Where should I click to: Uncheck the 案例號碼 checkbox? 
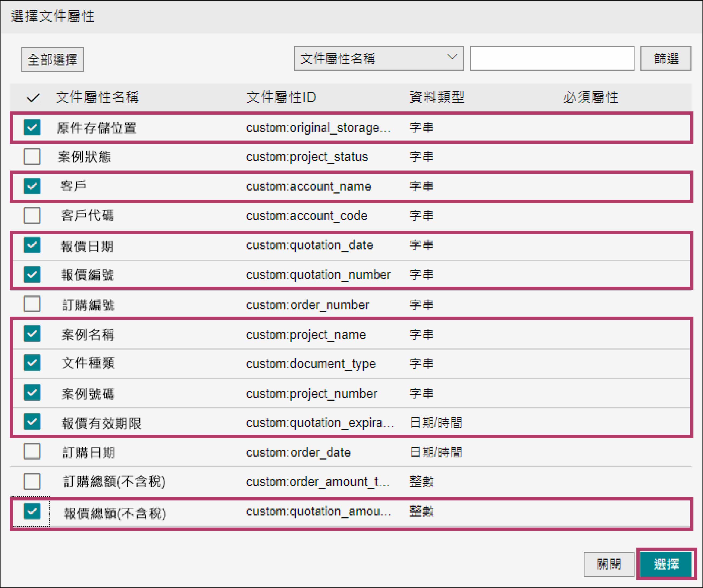[32, 393]
